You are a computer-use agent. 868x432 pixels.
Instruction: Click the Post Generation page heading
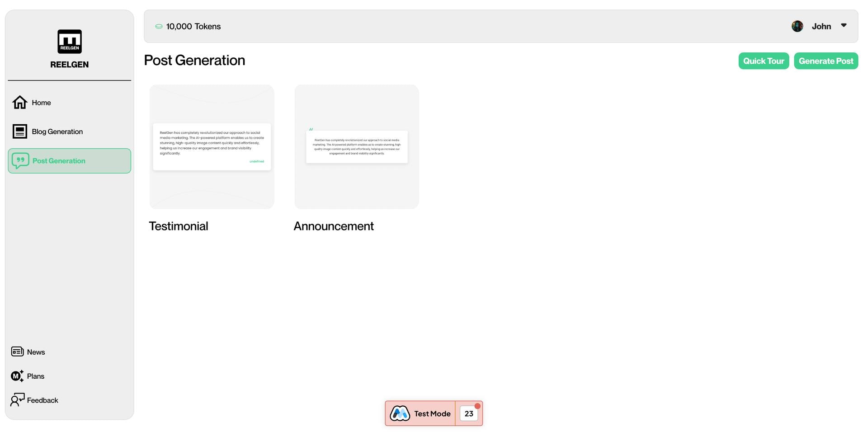pos(194,61)
